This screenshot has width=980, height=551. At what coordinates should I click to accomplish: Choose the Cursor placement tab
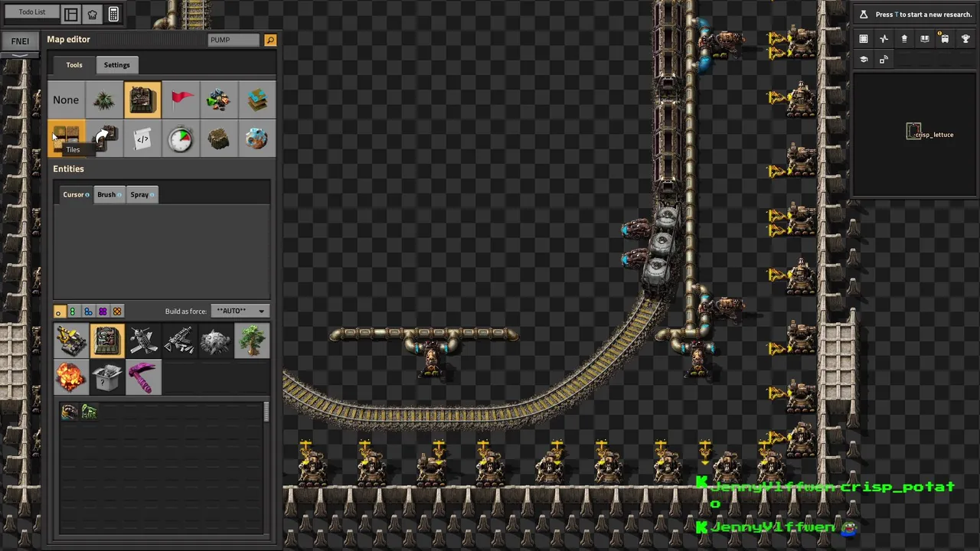click(76, 194)
